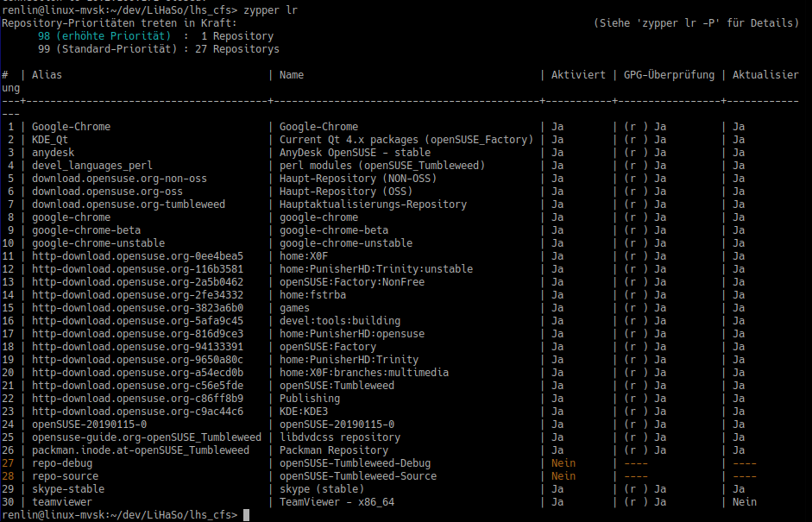The width and height of the screenshot is (812, 522).
Task: Click alias 'http-download.opensuse.org-2a5b0462'
Action: [137, 282]
